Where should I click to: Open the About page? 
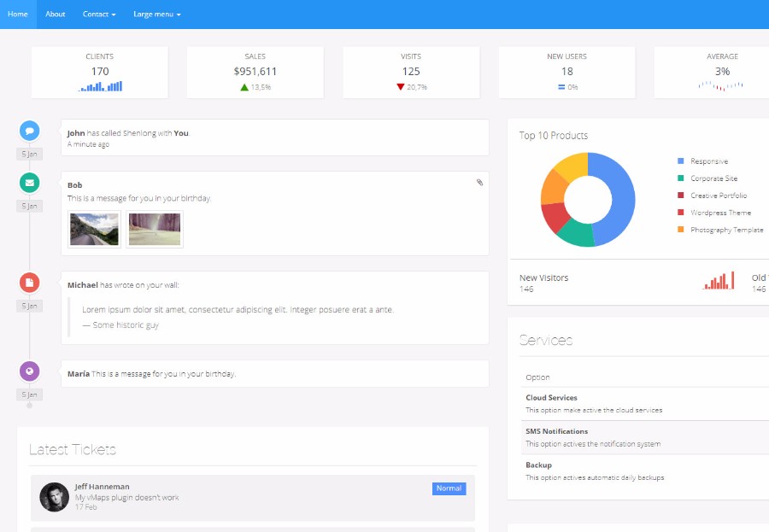coord(56,15)
